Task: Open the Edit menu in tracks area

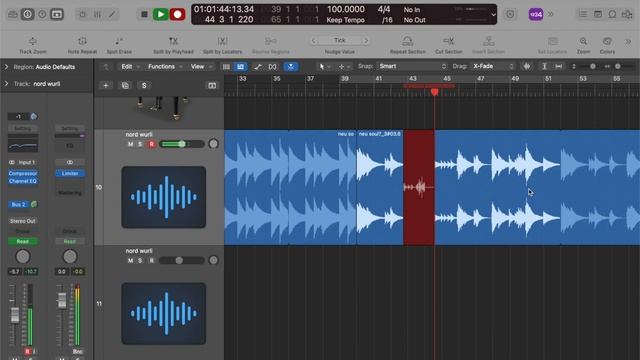Action: coord(129,67)
